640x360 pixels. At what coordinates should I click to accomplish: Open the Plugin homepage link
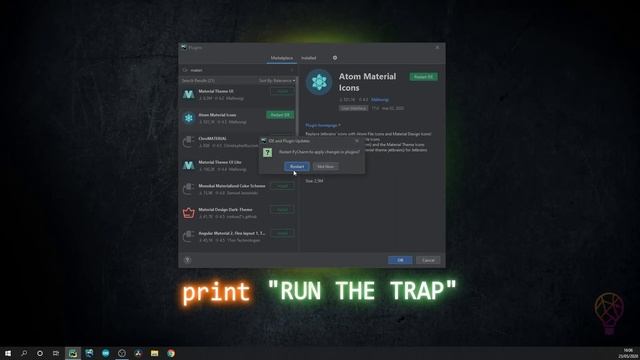[x=323, y=125]
